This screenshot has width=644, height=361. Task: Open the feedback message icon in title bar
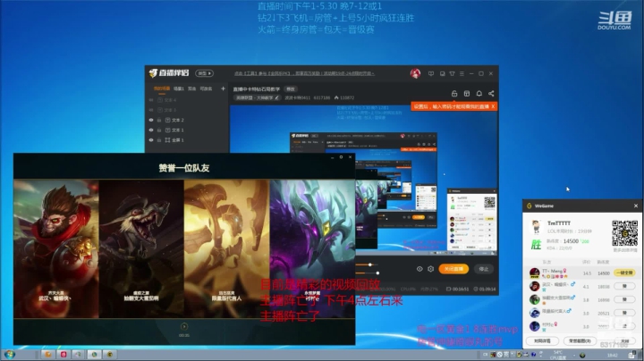click(x=431, y=74)
